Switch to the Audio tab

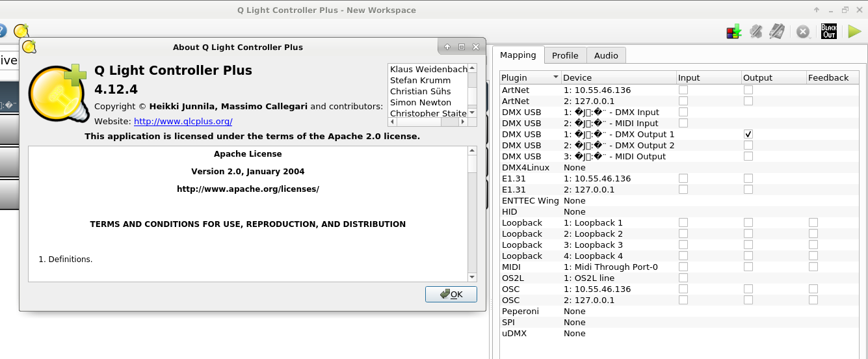(606, 55)
